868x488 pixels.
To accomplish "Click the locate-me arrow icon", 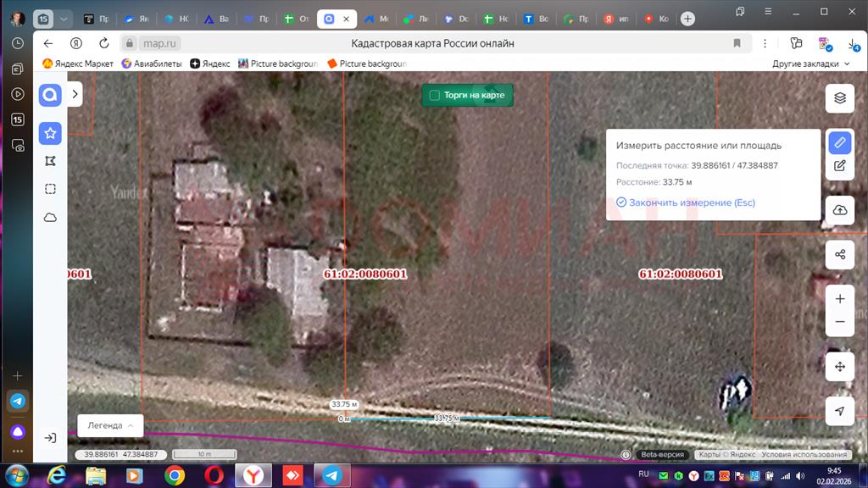I will 839,411.
